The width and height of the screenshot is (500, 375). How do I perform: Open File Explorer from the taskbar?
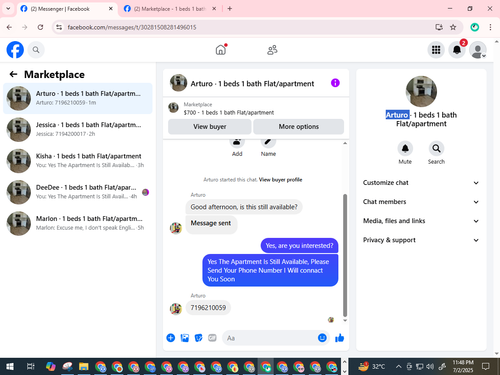[83, 367]
